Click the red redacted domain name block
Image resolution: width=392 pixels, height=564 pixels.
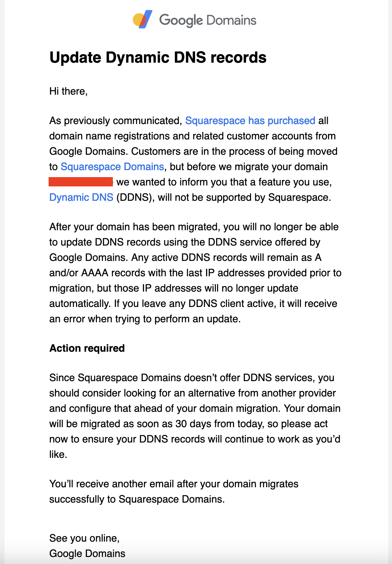tap(81, 182)
